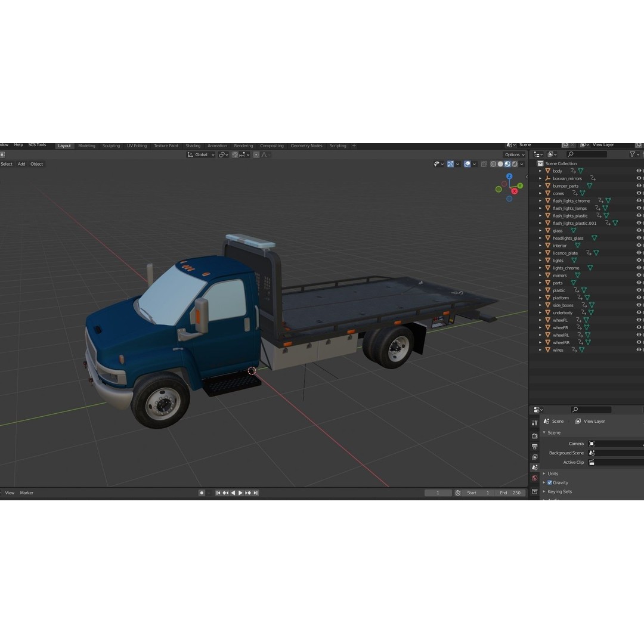Image resolution: width=644 pixels, height=644 pixels.
Task: Expand the Units section in Scene properties
Action: pos(544,473)
